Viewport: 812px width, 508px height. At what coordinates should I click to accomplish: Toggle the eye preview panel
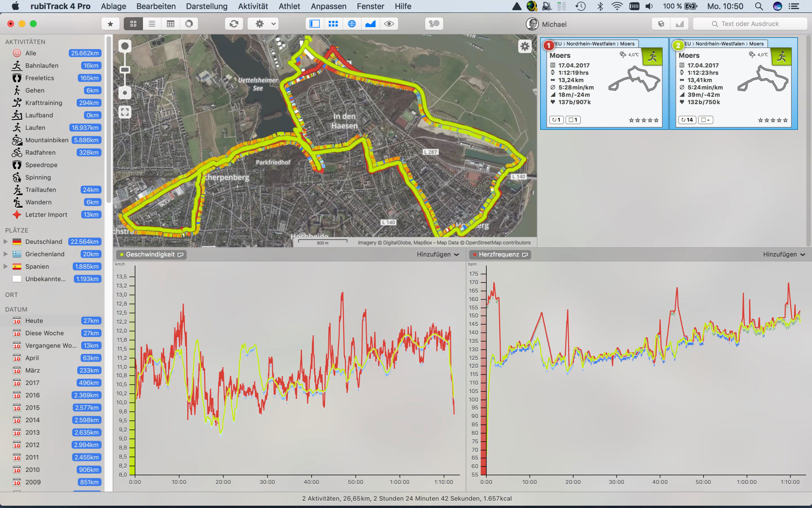tap(389, 24)
